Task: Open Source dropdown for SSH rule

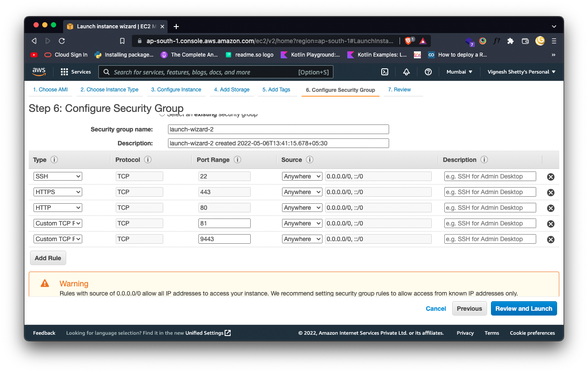Action: tap(302, 176)
